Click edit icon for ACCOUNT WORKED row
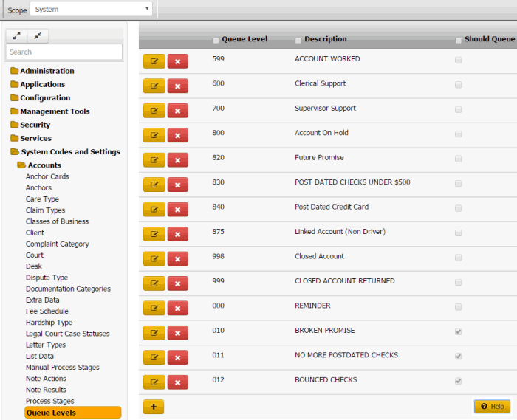Screen dimensions: 517x420 [154, 61]
